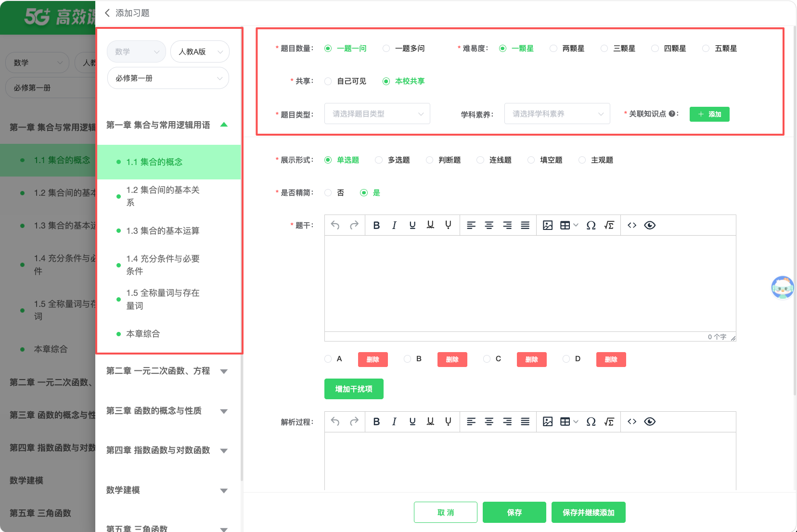This screenshot has height=532, width=797.
Task: Apply underline in the 解析过程 editor
Action: pyautogui.click(x=412, y=421)
